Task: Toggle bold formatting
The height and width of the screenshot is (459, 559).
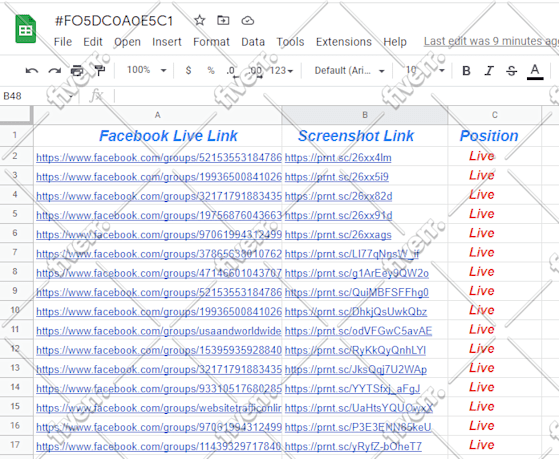Action: (466, 71)
